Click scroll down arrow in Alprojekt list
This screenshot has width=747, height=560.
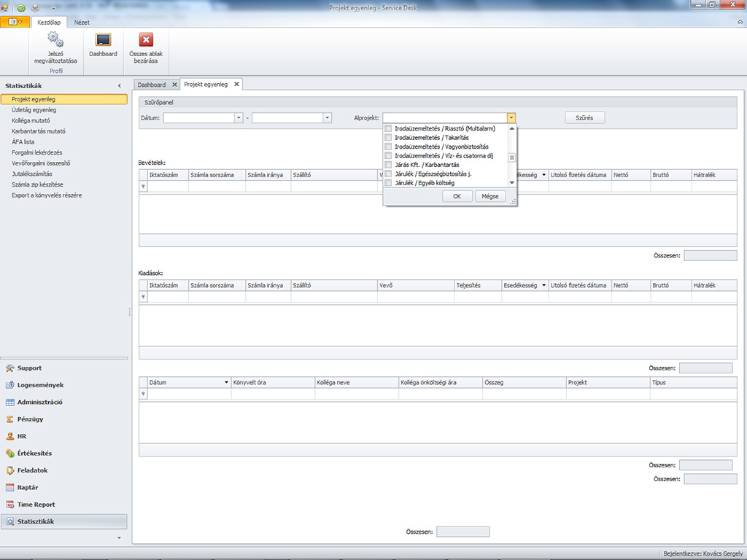click(x=512, y=183)
